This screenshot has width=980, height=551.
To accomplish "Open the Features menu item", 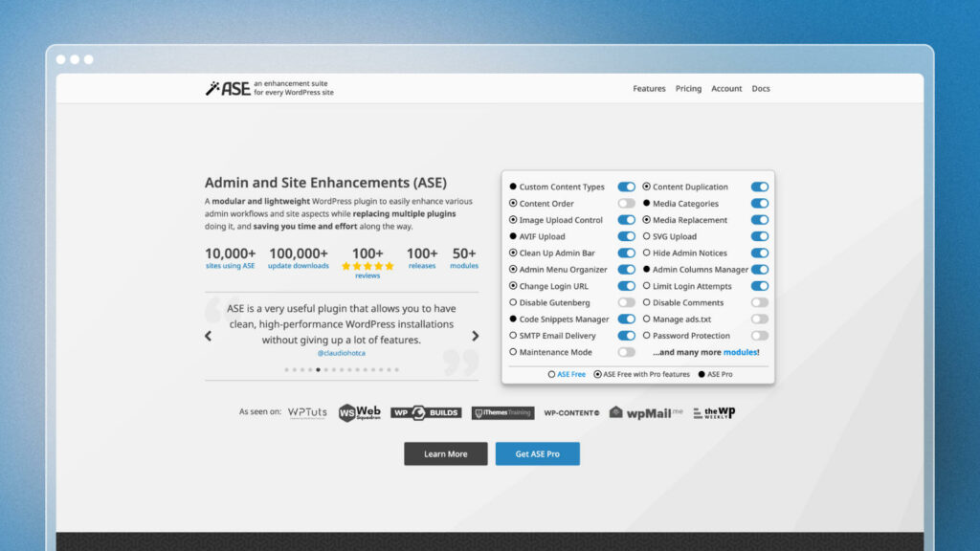I will coord(649,88).
